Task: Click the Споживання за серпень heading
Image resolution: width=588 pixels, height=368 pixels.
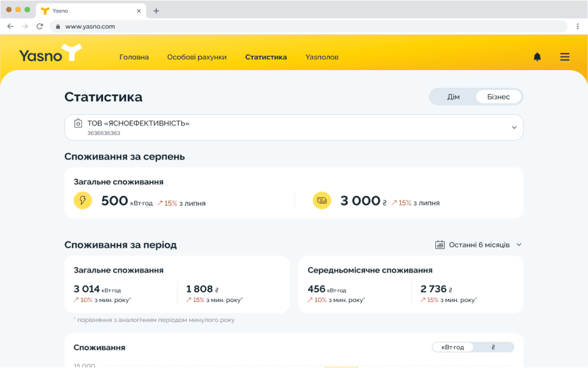Action: pyautogui.click(x=124, y=156)
